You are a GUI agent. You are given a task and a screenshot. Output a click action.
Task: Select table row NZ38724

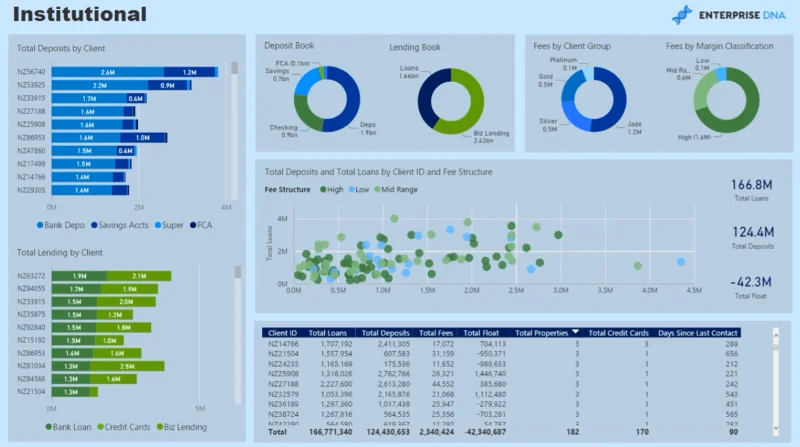(501, 414)
